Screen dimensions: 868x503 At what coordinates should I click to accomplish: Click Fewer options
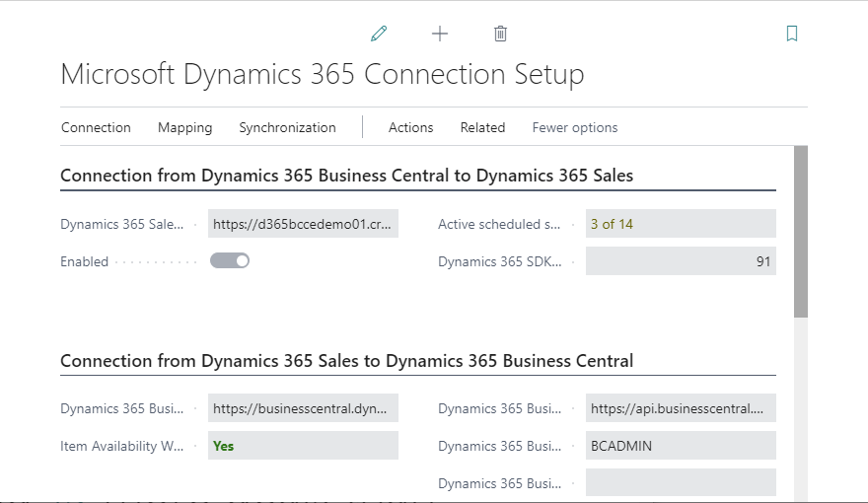[575, 127]
